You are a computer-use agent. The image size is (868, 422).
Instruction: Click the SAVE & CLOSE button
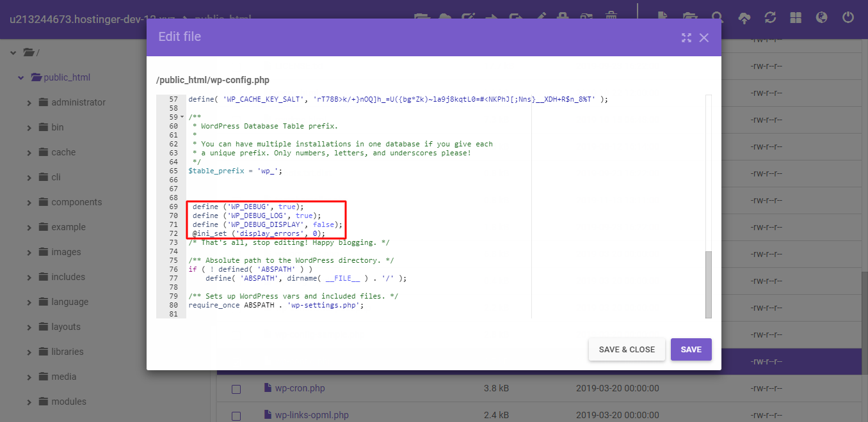627,350
